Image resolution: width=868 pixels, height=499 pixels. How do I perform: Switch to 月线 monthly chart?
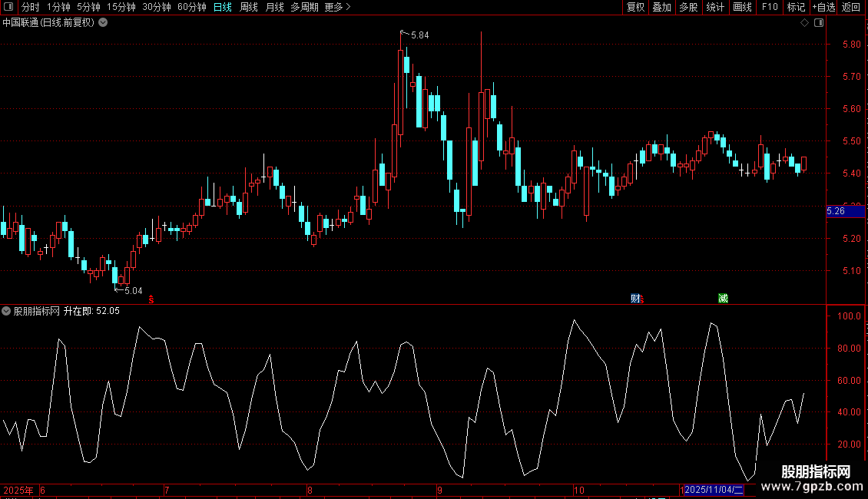(x=274, y=7)
